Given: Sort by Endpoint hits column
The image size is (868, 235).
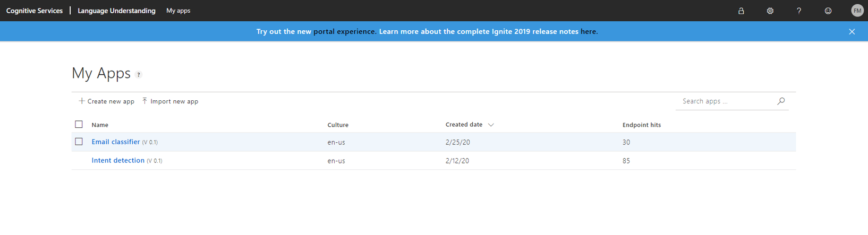Looking at the screenshot, I should (641, 125).
